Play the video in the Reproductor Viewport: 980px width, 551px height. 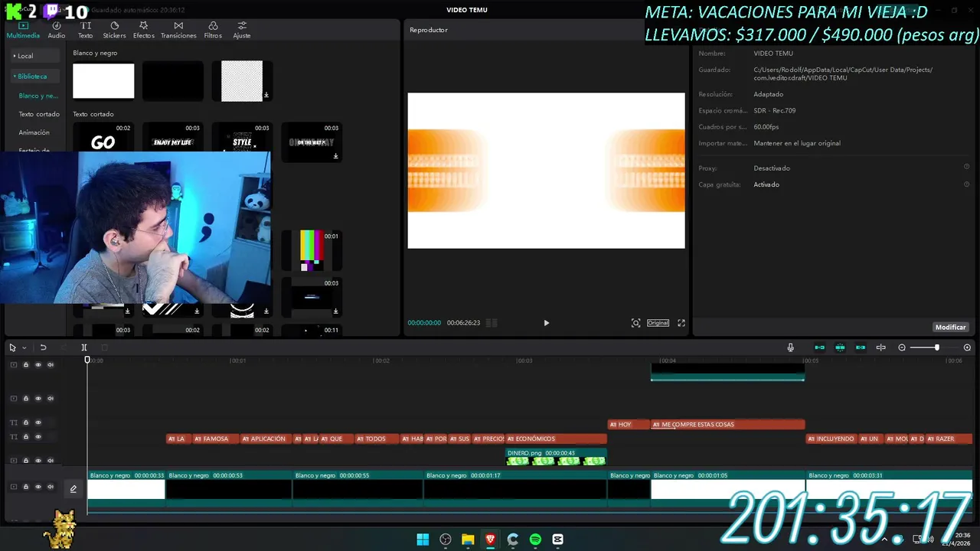546,323
